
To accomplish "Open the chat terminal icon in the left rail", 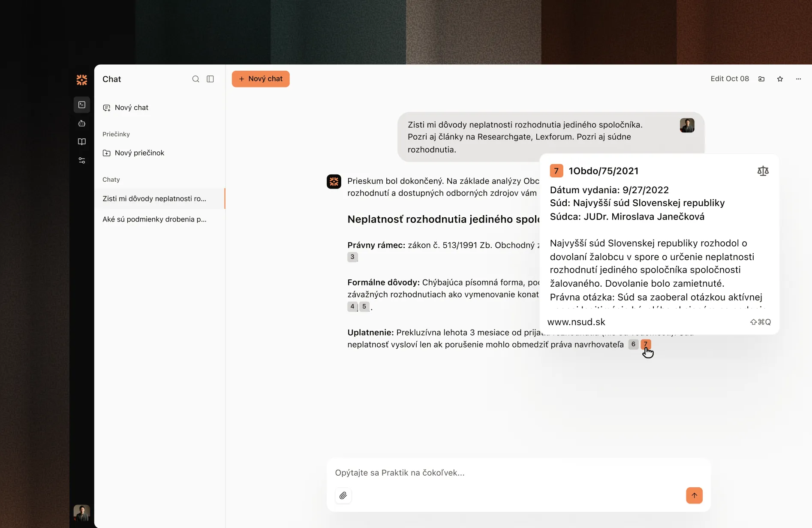I will [82, 105].
